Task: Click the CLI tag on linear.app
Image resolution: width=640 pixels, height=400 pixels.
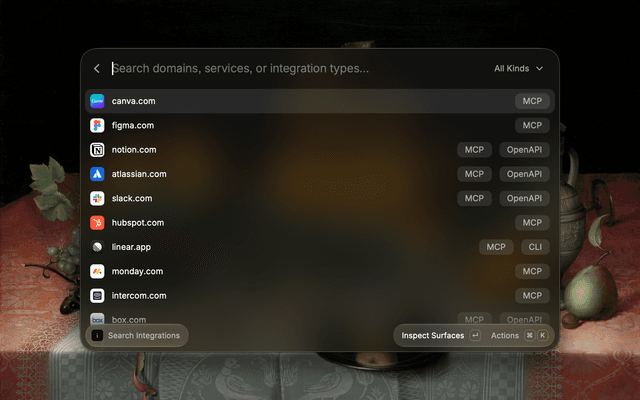Action: pos(536,247)
